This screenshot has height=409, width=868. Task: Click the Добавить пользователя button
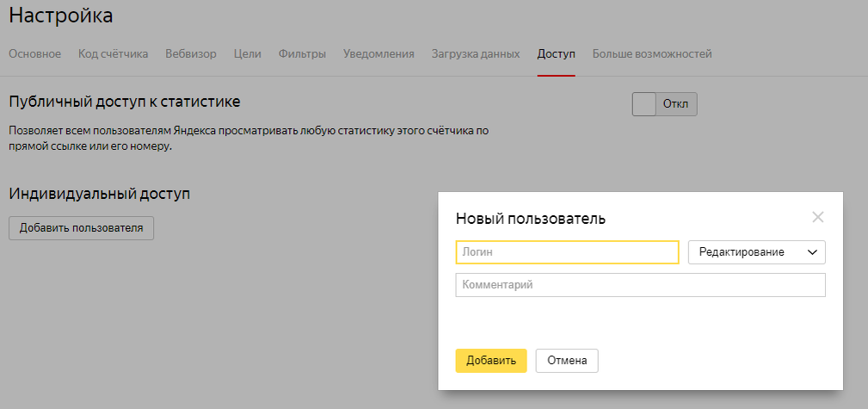tap(82, 228)
